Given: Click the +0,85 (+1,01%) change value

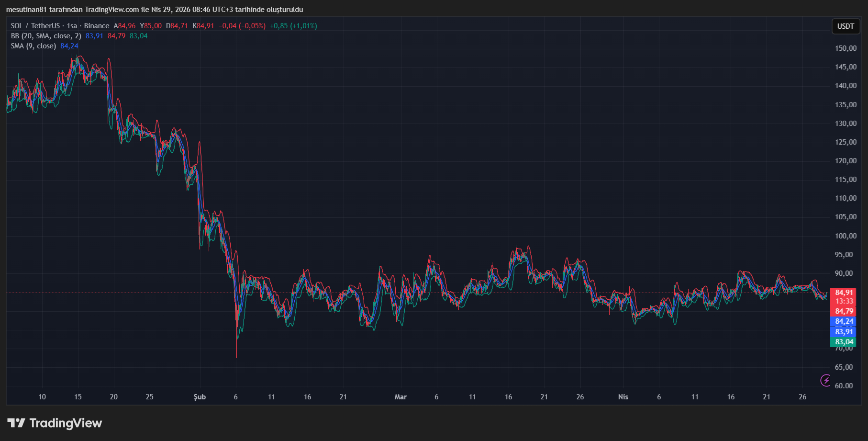Looking at the screenshot, I should 293,26.
